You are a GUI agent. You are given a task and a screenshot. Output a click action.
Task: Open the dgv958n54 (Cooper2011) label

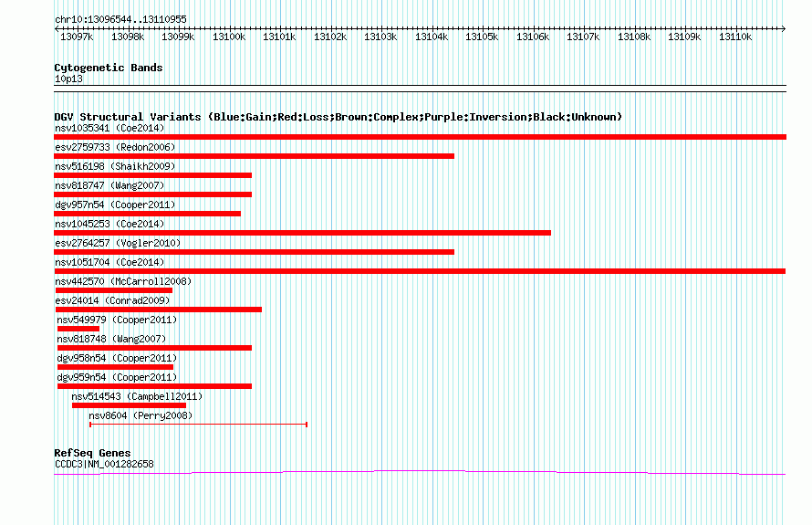[117, 358]
